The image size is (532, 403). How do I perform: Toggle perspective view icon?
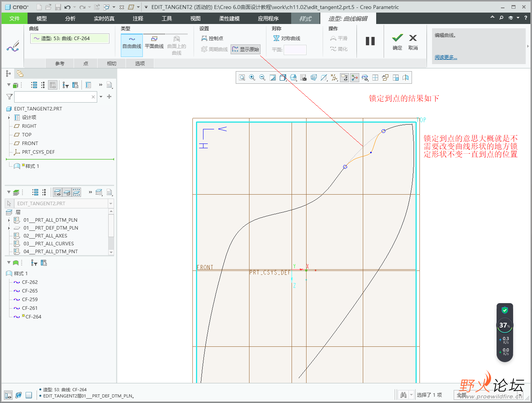tap(314, 77)
